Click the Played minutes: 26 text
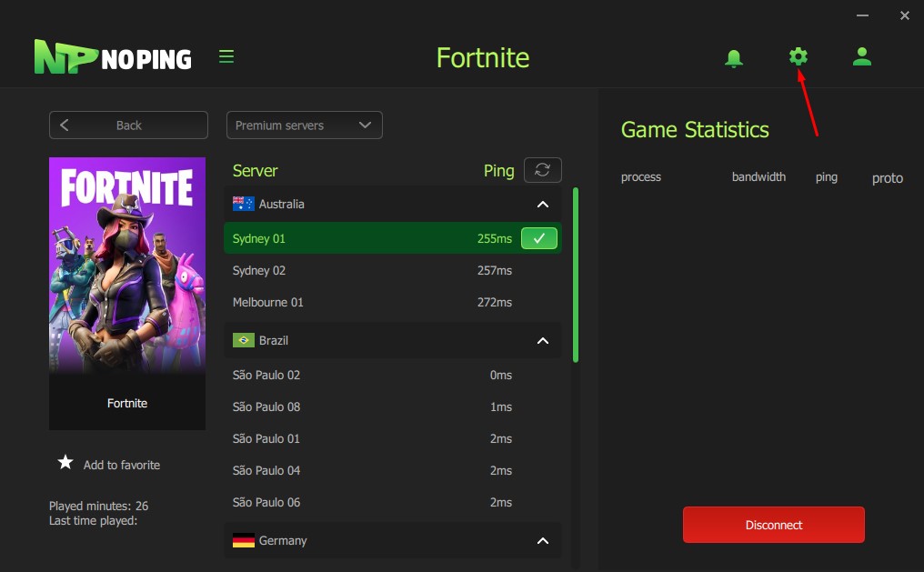Image resolution: width=924 pixels, height=572 pixels. [x=98, y=506]
